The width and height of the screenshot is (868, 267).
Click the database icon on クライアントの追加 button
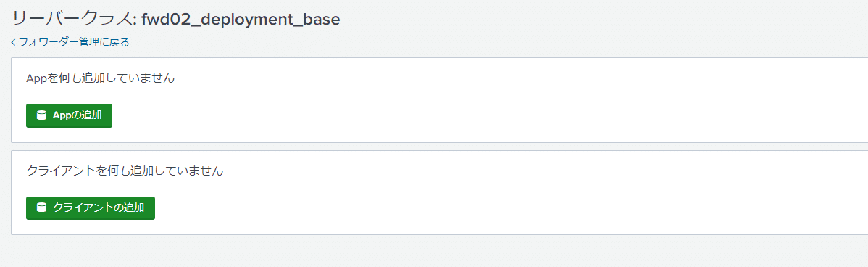pyautogui.click(x=41, y=208)
